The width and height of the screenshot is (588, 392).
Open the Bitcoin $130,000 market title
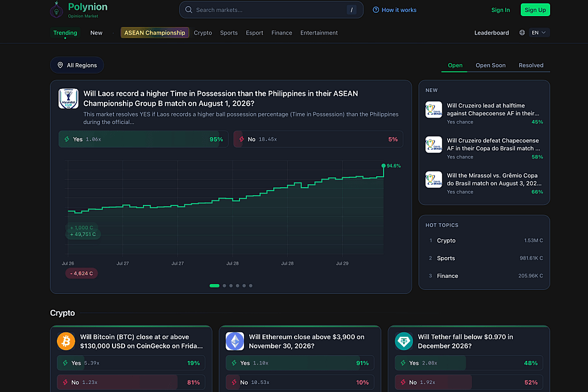[141, 341]
